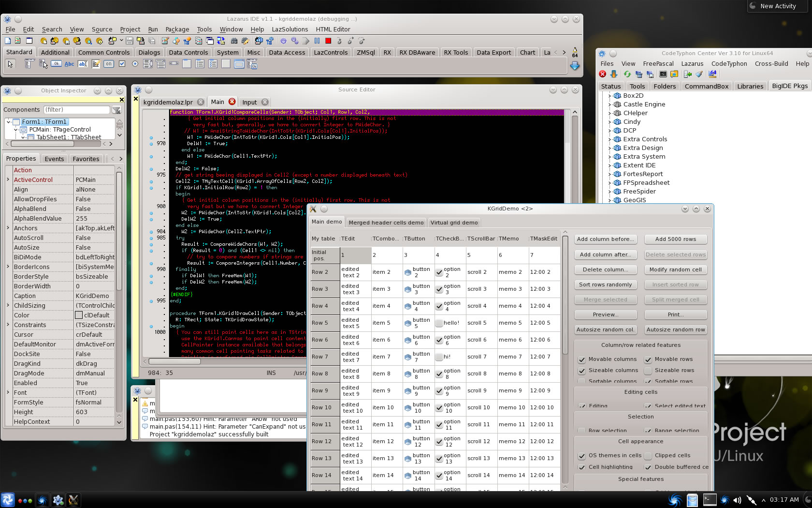The height and width of the screenshot is (508, 812).
Task: Click Autosize random col. button
Action: (x=606, y=329)
